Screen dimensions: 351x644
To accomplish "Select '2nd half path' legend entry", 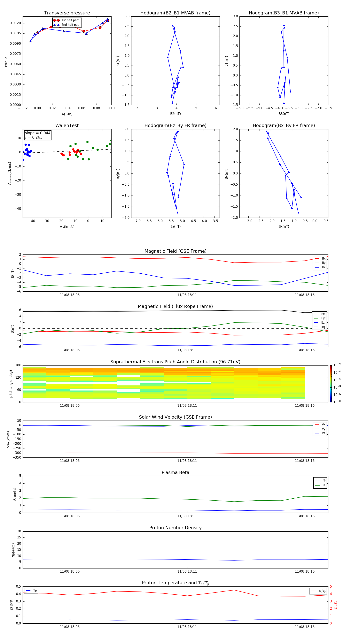I will click(x=67, y=25).
